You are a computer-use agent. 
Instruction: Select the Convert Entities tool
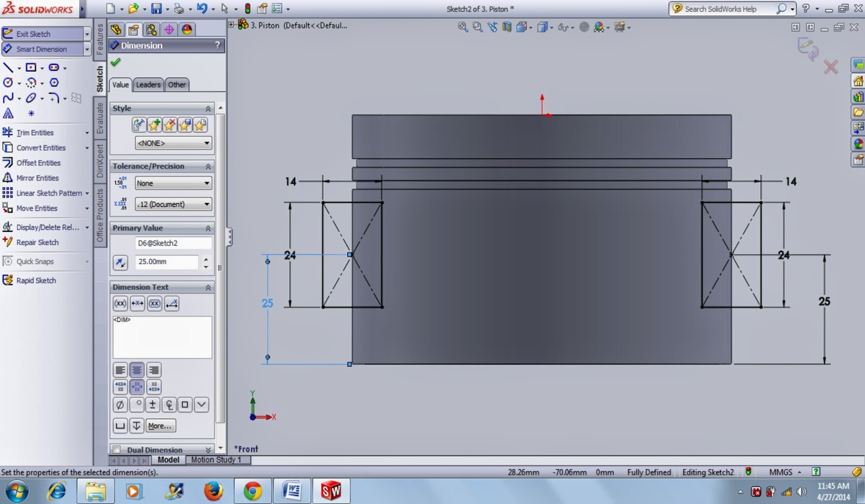pos(41,147)
